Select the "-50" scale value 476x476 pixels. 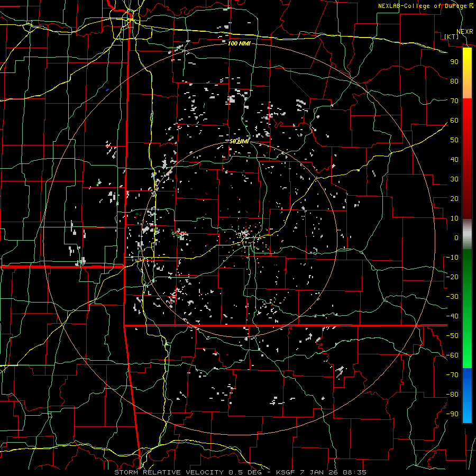click(x=452, y=336)
